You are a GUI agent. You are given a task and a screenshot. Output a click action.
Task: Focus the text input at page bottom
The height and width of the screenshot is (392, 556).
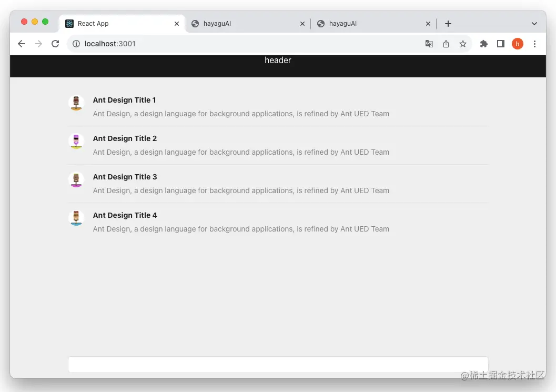point(278,364)
